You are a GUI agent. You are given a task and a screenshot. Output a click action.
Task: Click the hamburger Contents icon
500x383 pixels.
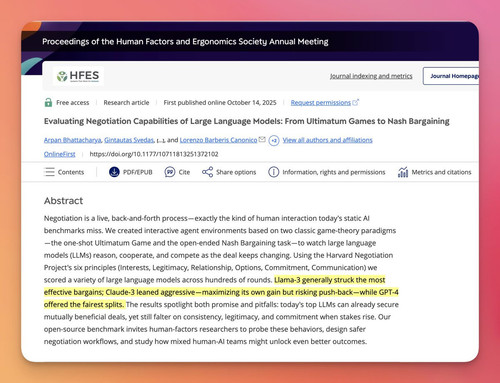tap(49, 172)
